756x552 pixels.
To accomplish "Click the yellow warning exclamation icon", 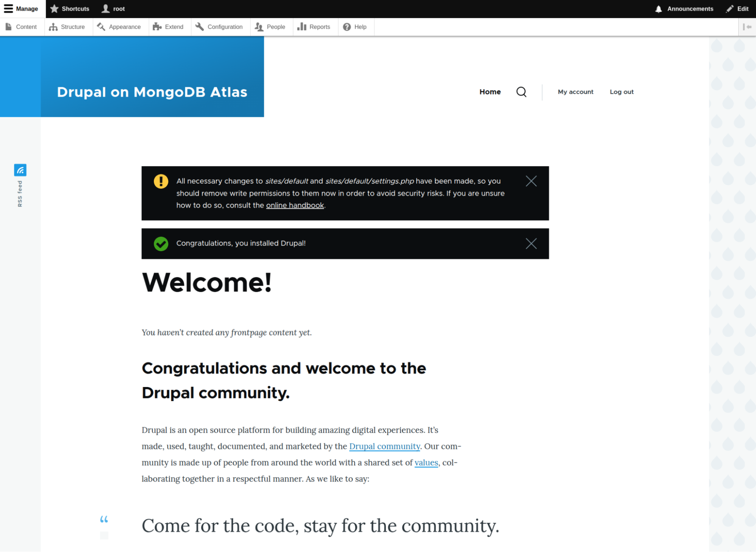I will click(161, 181).
